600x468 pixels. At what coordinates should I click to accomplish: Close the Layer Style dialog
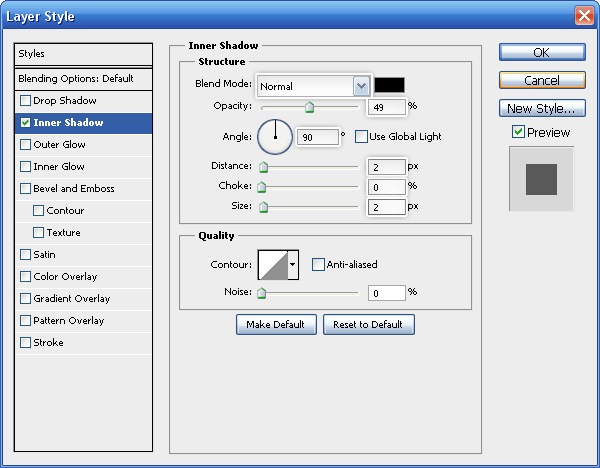tap(584, 15)
